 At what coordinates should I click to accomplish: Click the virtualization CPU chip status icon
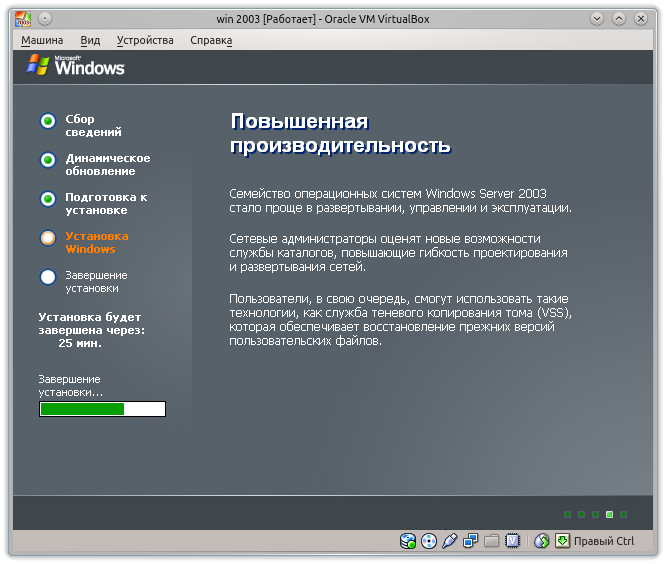coord(513,541)
